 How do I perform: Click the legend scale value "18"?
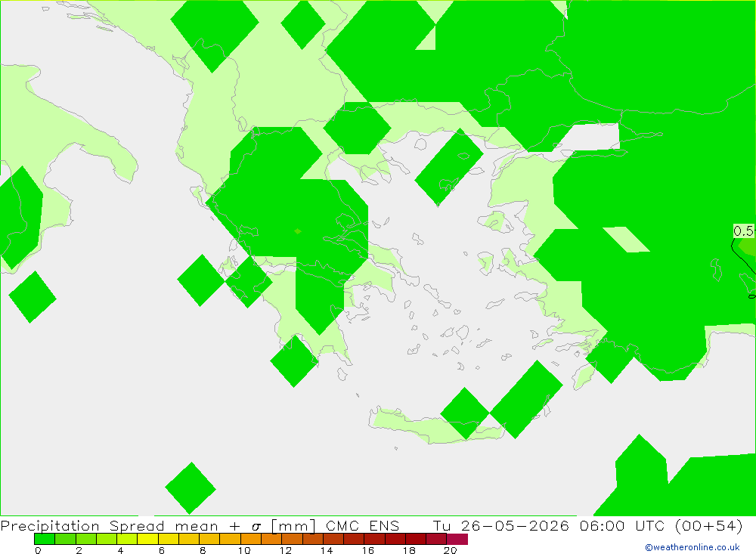409,550
